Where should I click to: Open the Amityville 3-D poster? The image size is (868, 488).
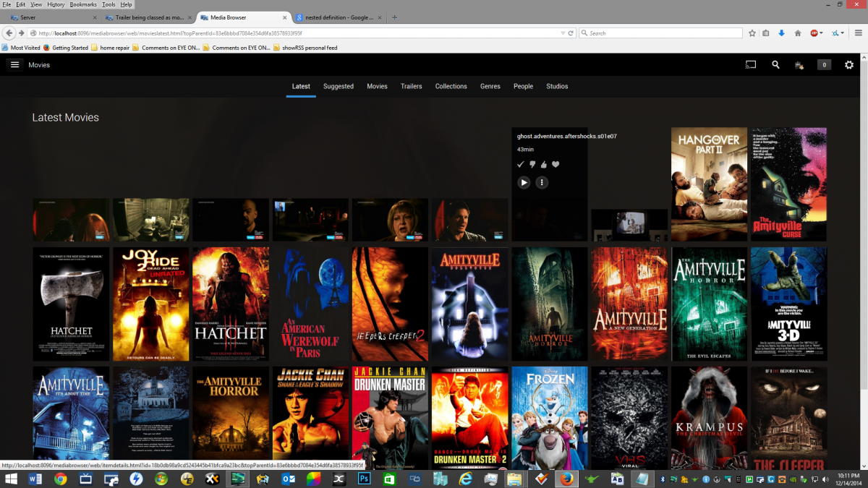pyautogui.click(x=788, y=304)
